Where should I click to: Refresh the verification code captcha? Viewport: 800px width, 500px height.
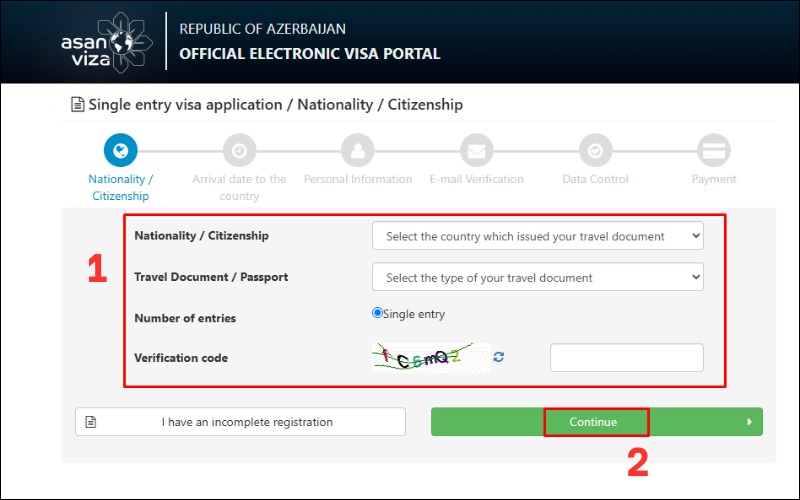point(499,357)
